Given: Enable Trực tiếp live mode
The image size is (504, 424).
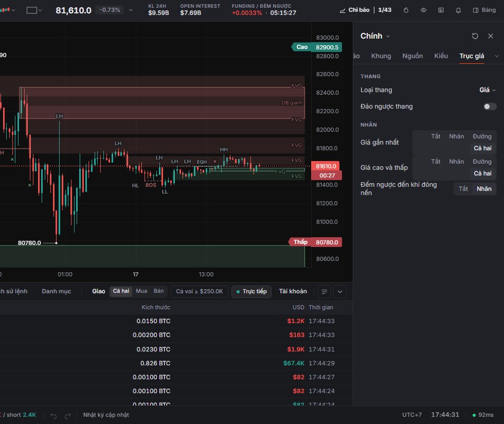Looking at the screenshot, I should tap(251, 291).
